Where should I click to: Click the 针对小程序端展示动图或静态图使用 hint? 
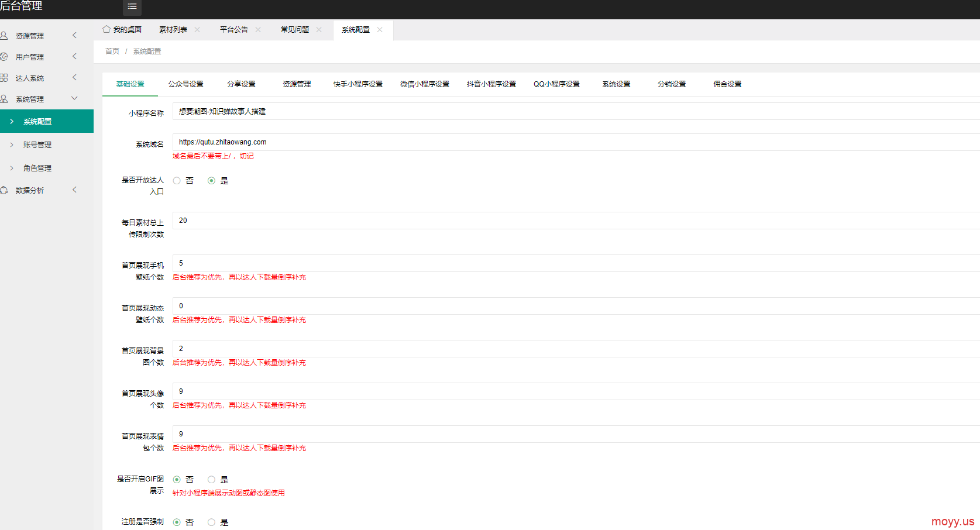[229, 493]
